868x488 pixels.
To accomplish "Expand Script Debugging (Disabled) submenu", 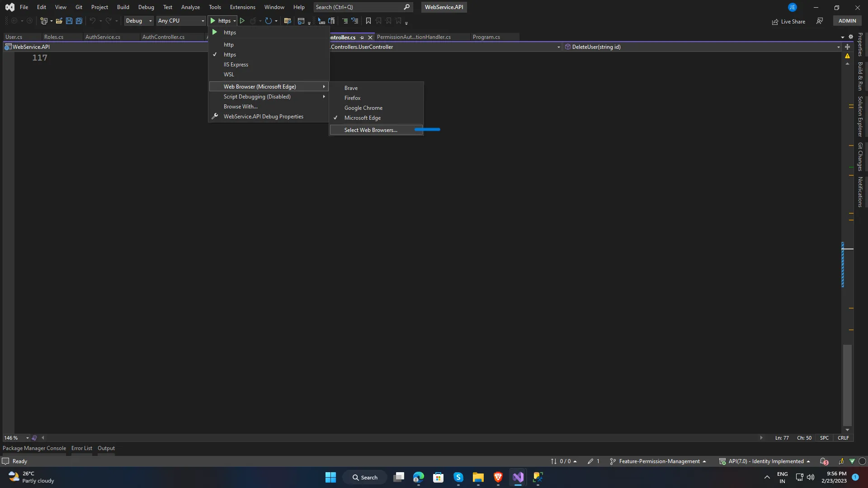I will pos(257,97).
